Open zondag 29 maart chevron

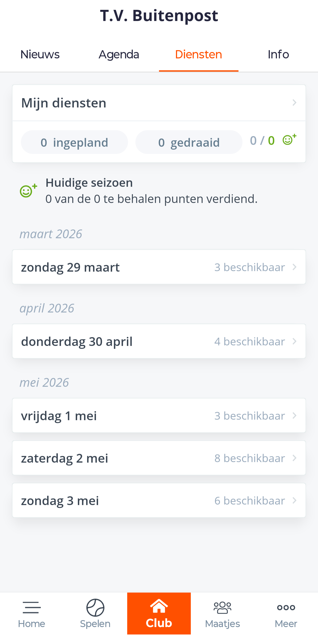(x=294, y=267)
